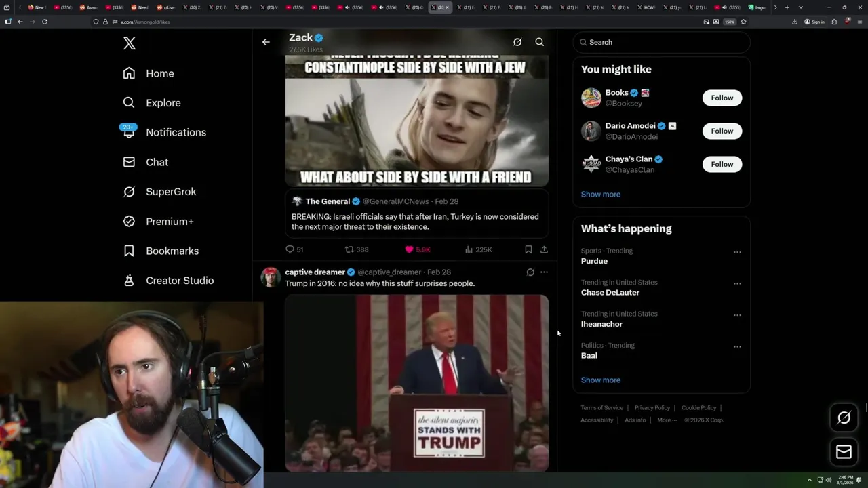Open Explore from the sidebar
The image size is (868, 488).
tap(151, 103)
